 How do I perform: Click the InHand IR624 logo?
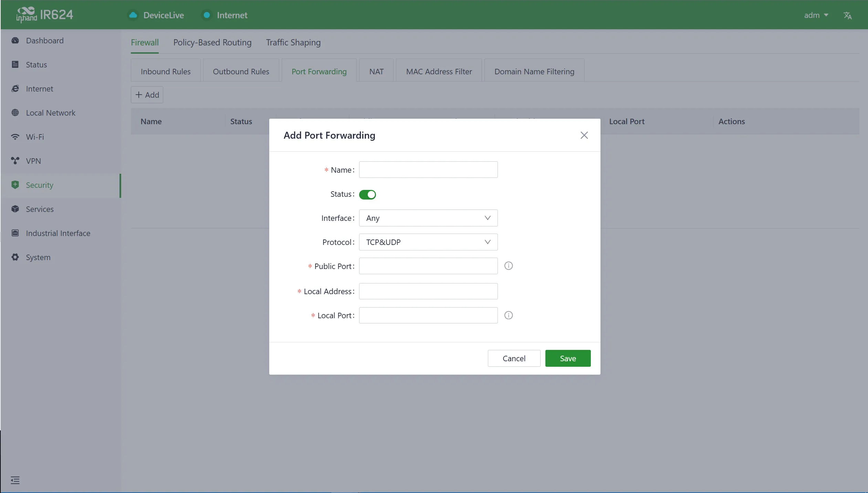[x=45, y=15]
